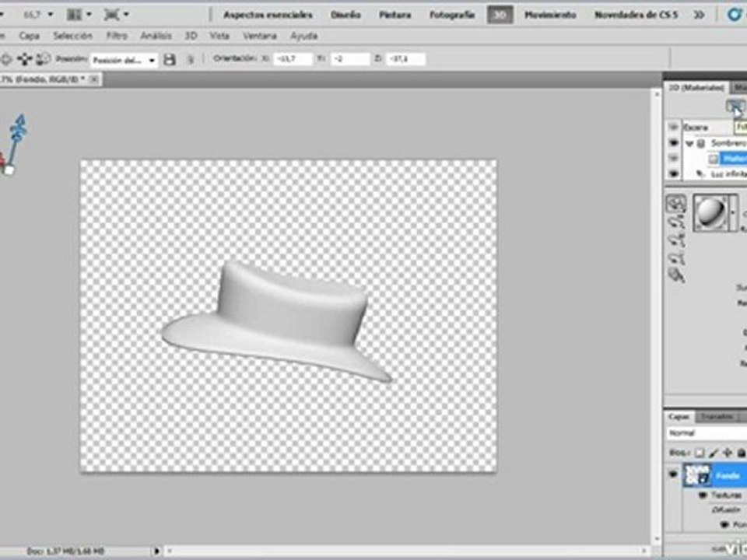The height and width of the screenshot is (560, 747).
Task: Switch to Pintura workspace
Action: point(395,15)
